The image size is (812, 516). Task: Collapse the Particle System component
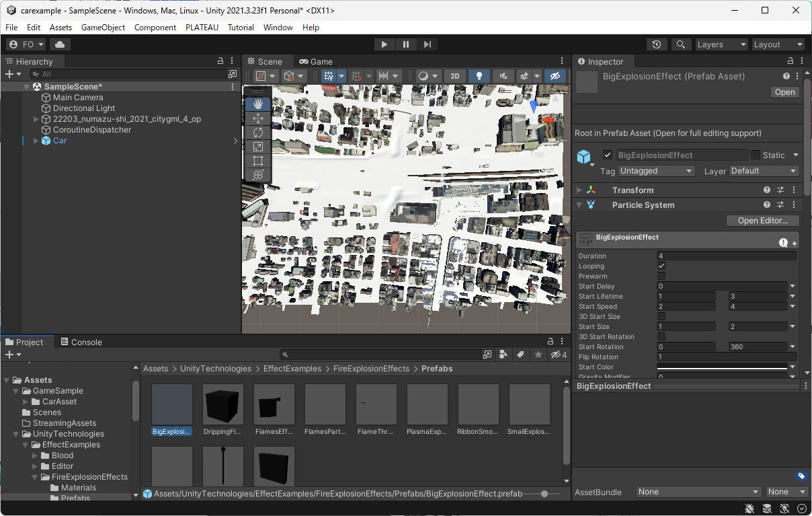pyautogui.click(x=579, y=205)
